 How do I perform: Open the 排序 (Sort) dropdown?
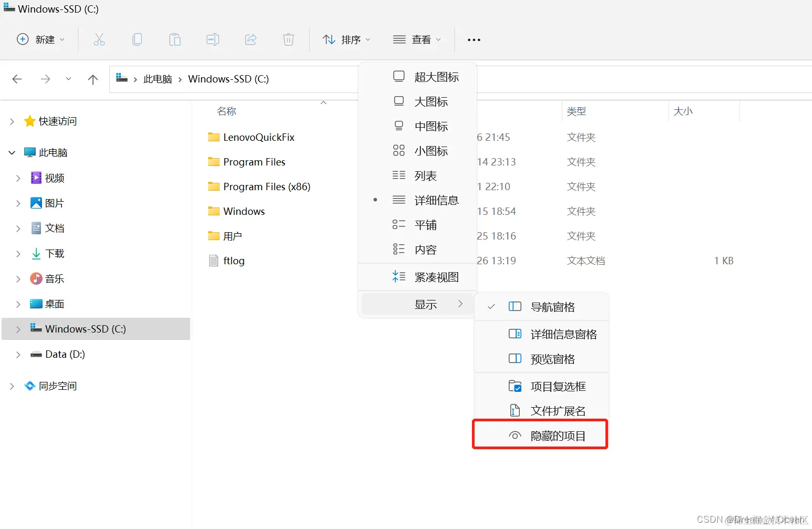click(x=346, y=39)
